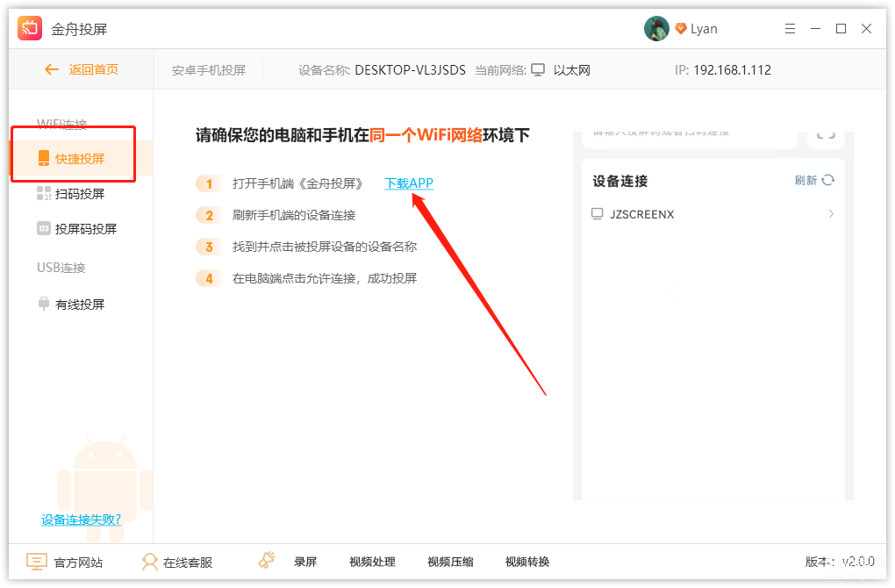895x588 pixels.
Task: Click step text 刷新手机端的设备连接
Action: (294, 215)
